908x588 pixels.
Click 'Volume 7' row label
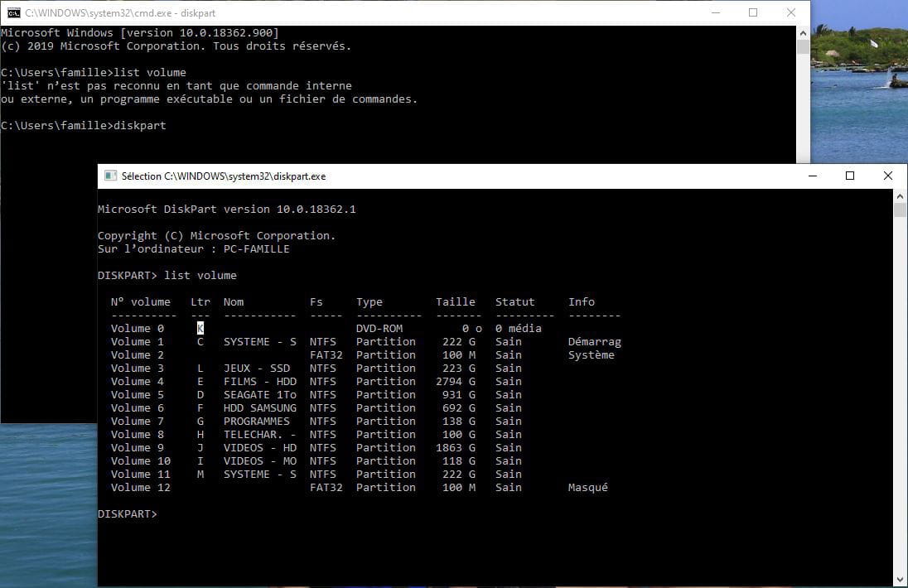[x=138, y=422]
